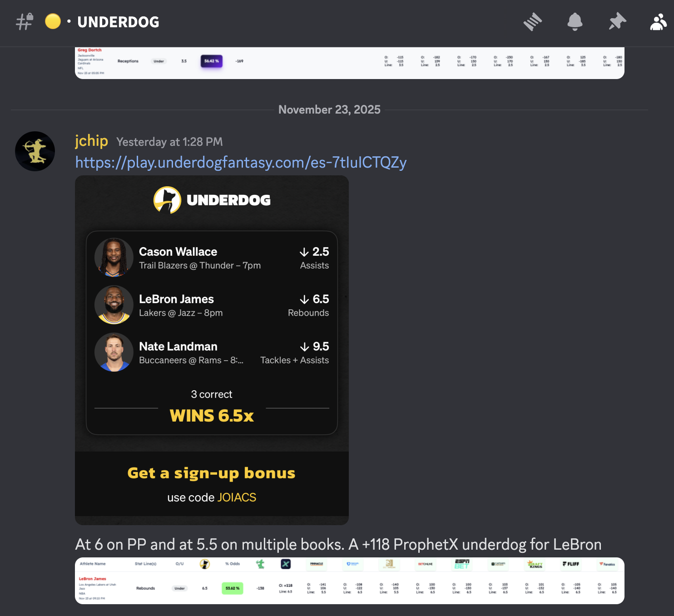Show the member list icon

pyautogui.click(x=659, y=22)
